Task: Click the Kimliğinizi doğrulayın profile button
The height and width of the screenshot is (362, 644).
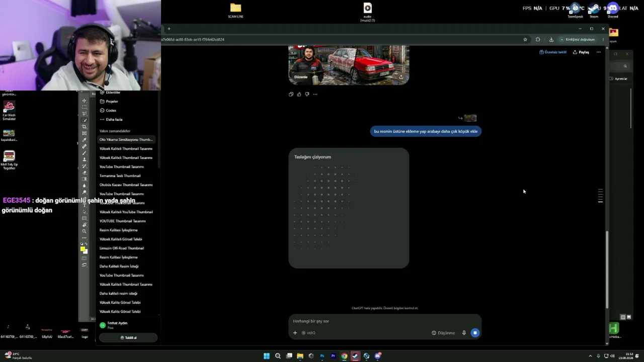Action: pyautogui.click(x=578, y=39)
